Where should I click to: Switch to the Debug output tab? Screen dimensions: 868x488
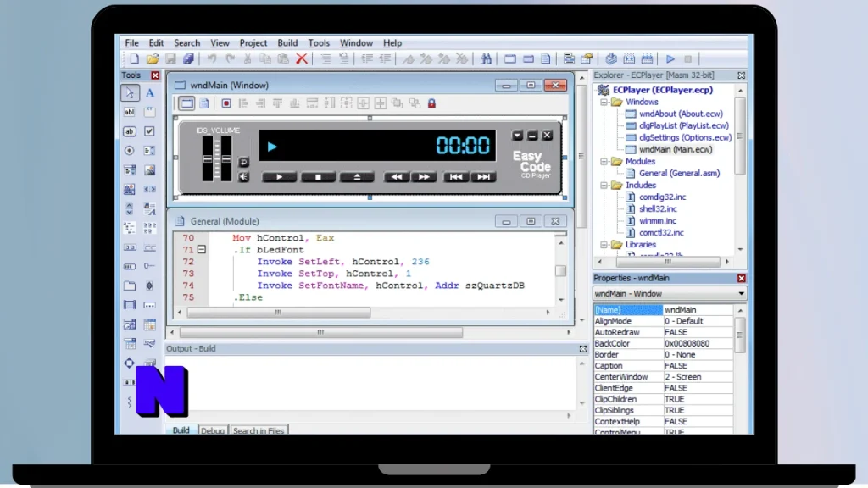[x=213, y=430]
